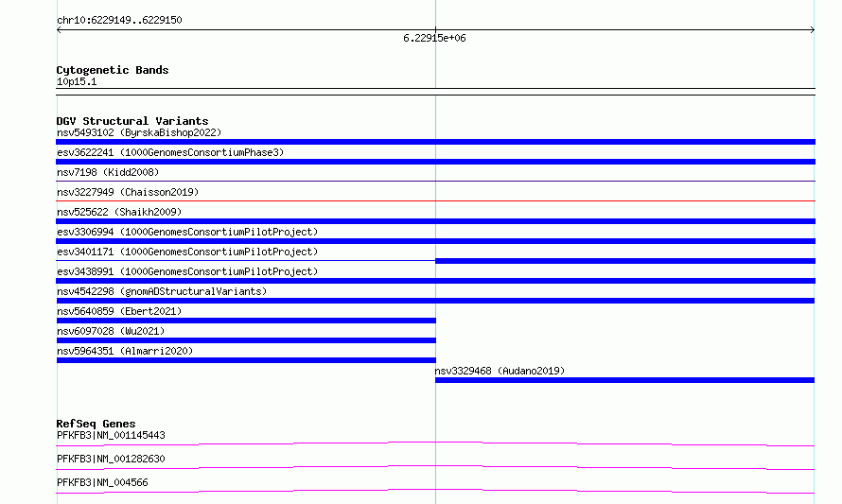Open variant nsv5640859 (Ebert2021)

pos(119,311)
